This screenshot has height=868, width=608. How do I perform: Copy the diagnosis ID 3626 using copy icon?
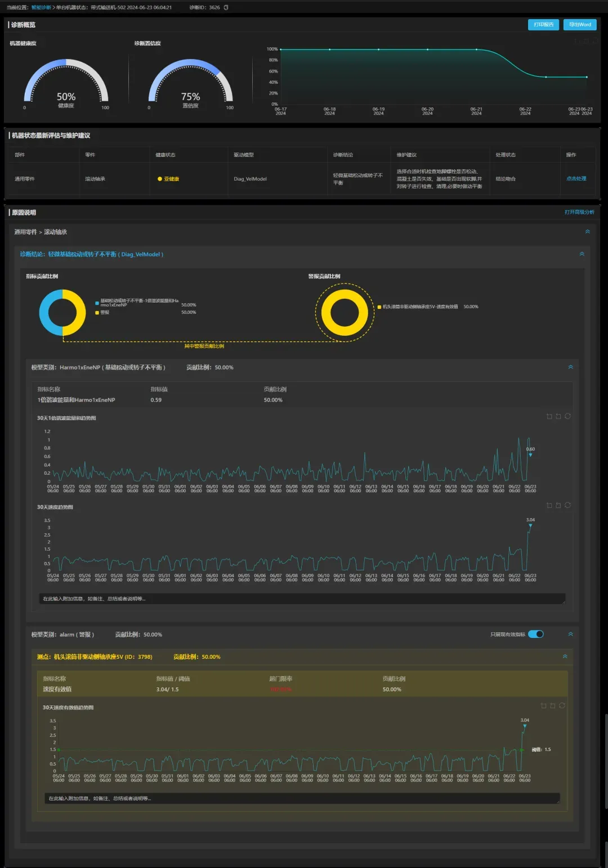click(226, 7)
